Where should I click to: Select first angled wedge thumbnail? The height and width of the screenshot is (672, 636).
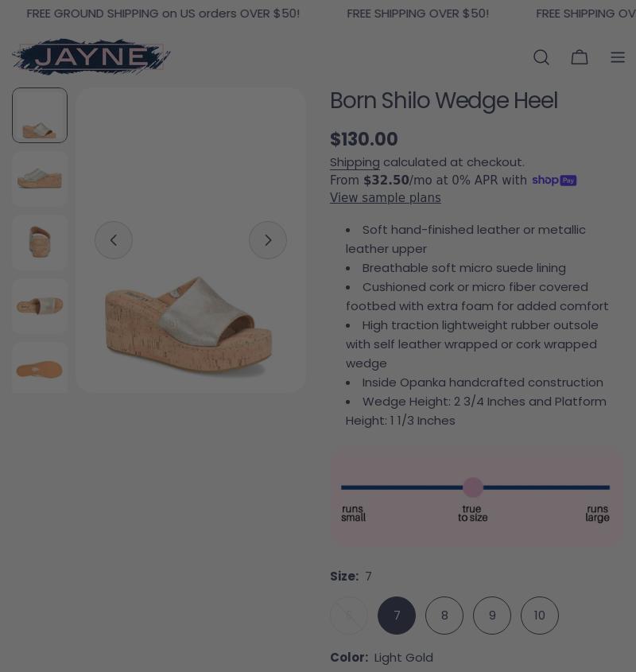click(40, 115)
